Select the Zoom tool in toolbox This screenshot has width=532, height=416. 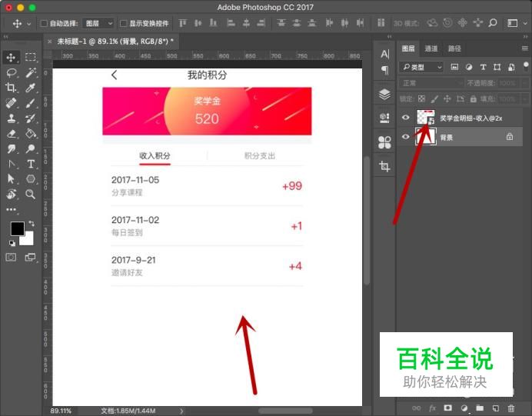pos(31,194)
